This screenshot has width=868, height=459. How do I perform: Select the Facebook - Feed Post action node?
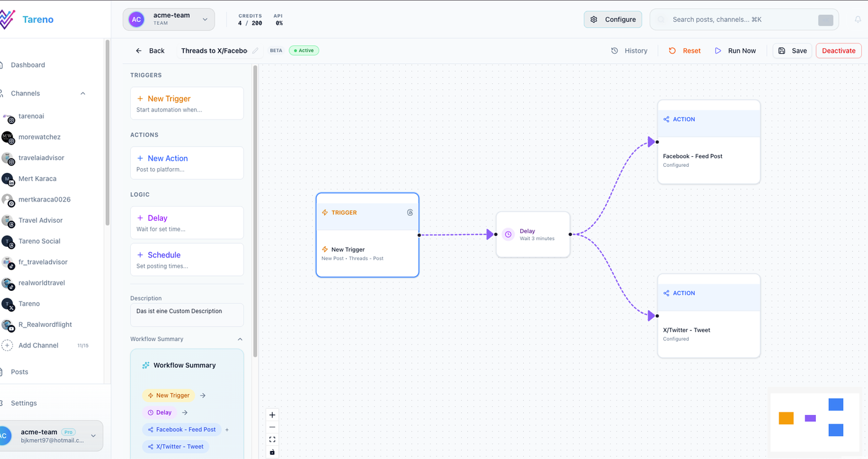(709, 142)
